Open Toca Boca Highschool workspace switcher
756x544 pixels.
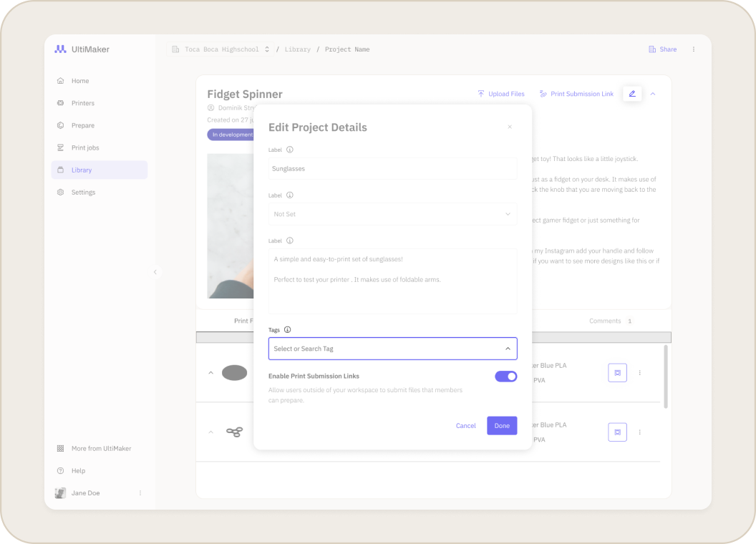[220, 49]
